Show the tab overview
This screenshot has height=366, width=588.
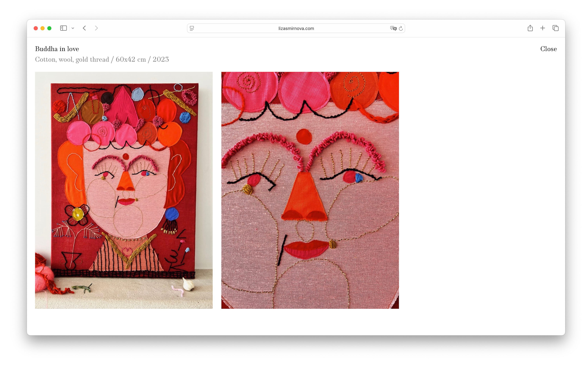pyautogui.click(x=555, y=28)
